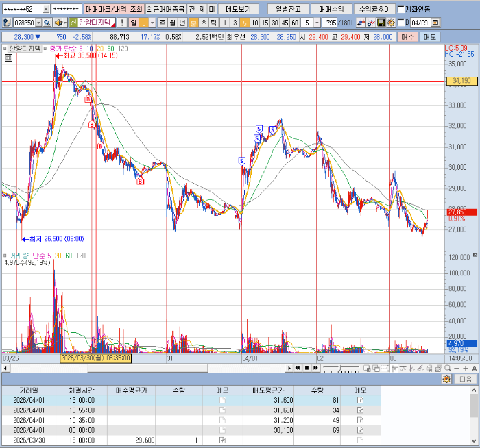Click the password input field
This screenshot has height=448, width=480.
click(x=66, y=9)
